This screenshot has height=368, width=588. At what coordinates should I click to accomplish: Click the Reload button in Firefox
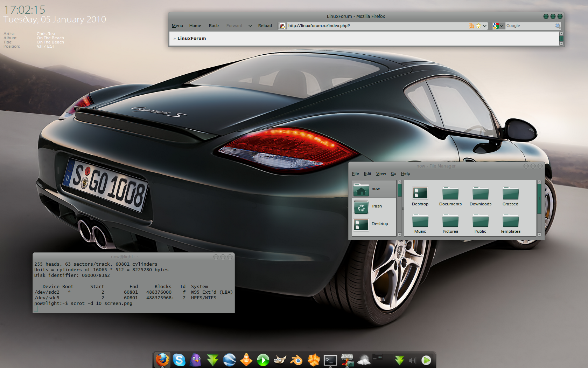coord(265,26)
